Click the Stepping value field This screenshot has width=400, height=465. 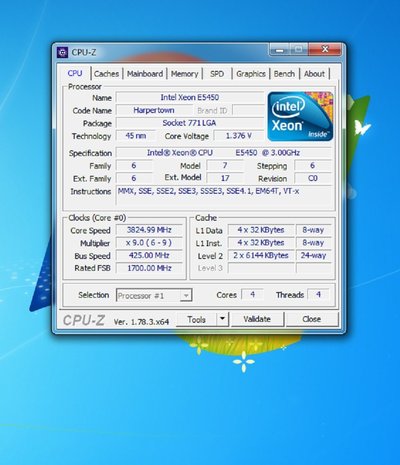coord(313,165)
